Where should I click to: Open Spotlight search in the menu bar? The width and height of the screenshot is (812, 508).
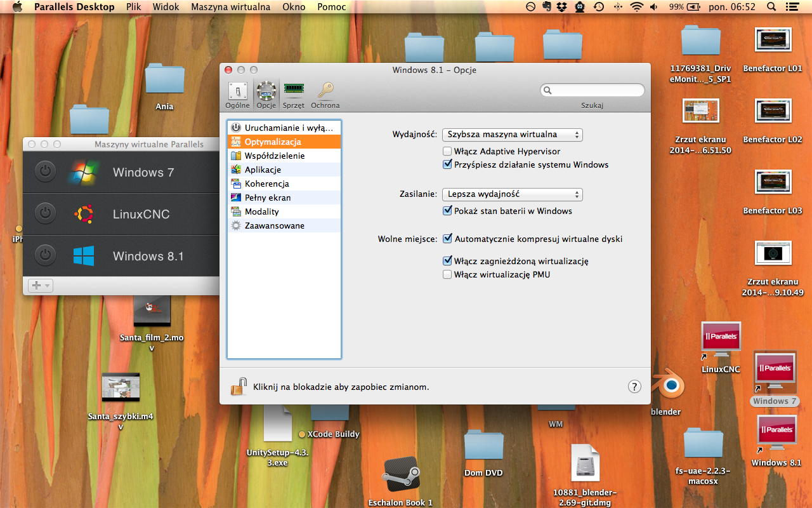click(x=771, y=7)
